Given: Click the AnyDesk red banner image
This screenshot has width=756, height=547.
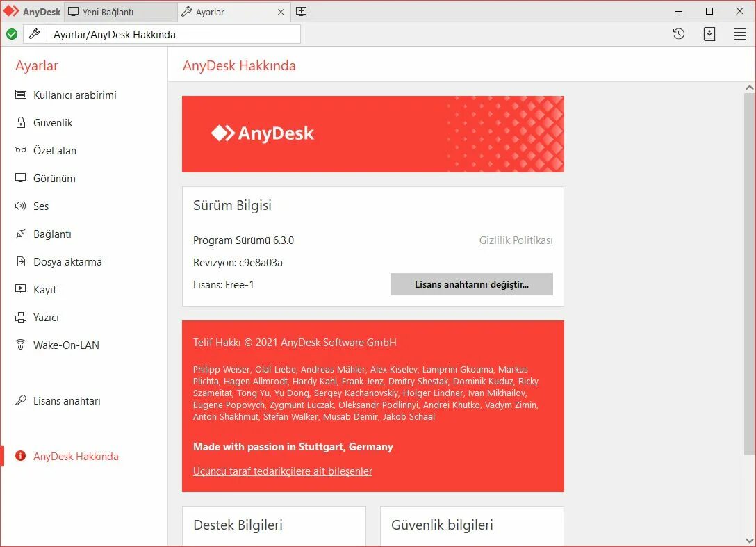Looking at the screenshot, I should pyautogui.click(x=372, y=133).
